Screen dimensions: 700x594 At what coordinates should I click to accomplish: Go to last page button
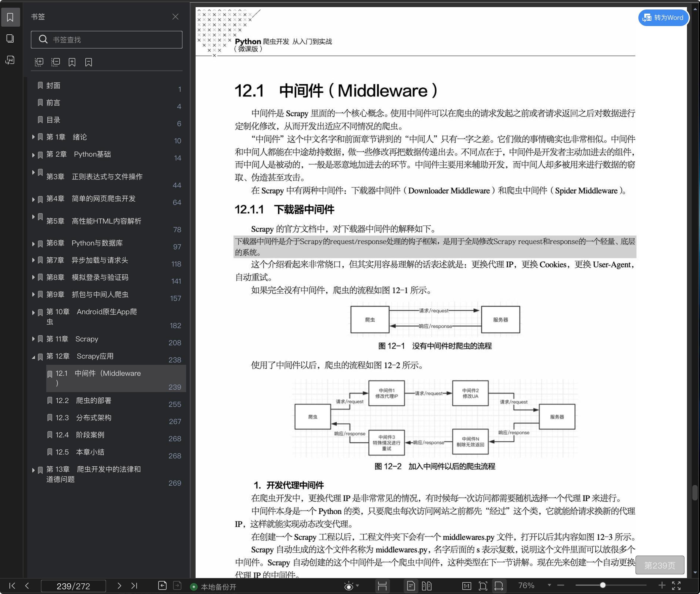pyautogui.click(x=134, y=586)
